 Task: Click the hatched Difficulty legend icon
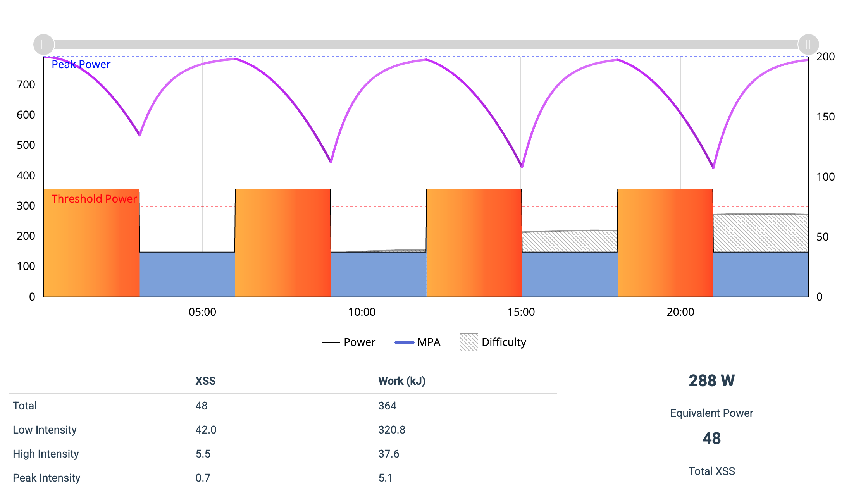468,342
